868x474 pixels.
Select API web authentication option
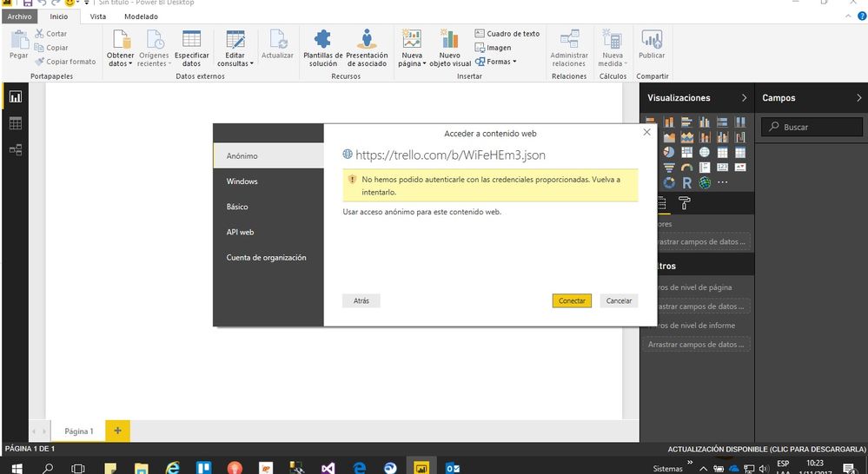268,233
